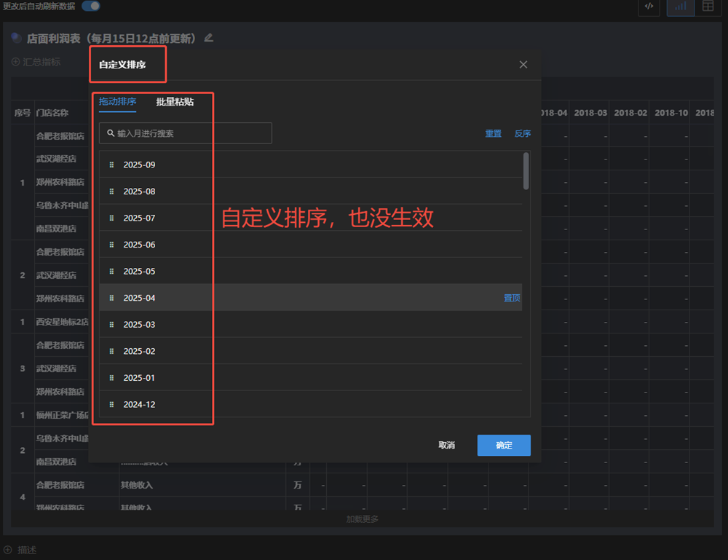Switch to the 拖动排序 tab
Viewport: 728px width, 560px height.
click(x=117, y=102)
